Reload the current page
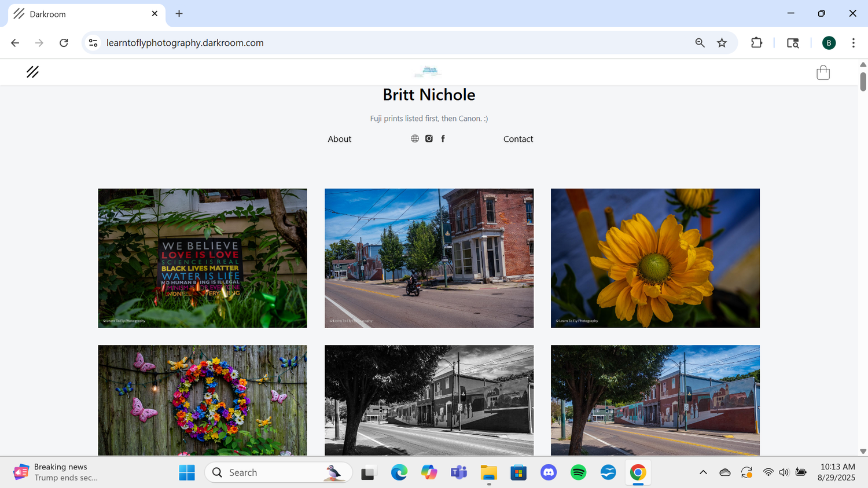The height and width of the screenshot is (488, 868). [x=64, y=43]
